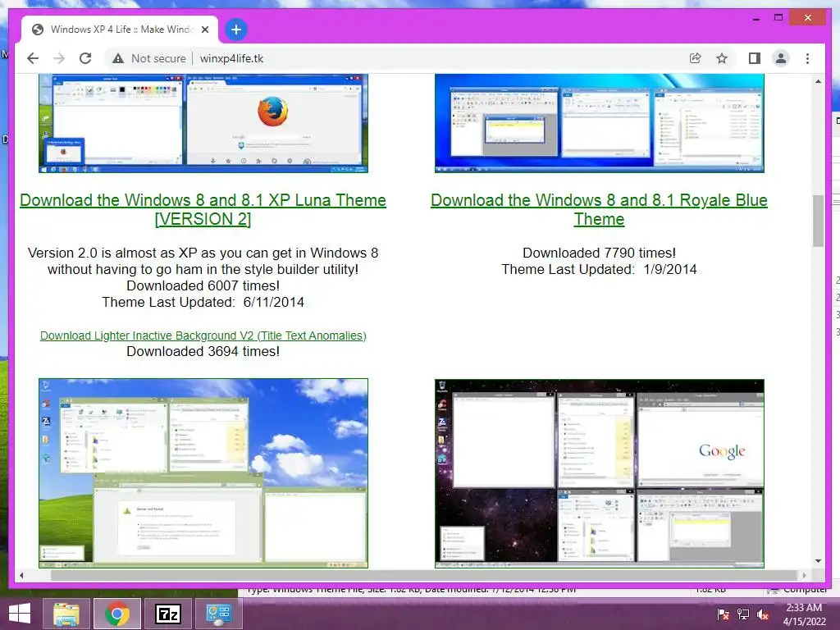Open the Luna theme Firefox screenshot thumbnail

click(203, 123)
